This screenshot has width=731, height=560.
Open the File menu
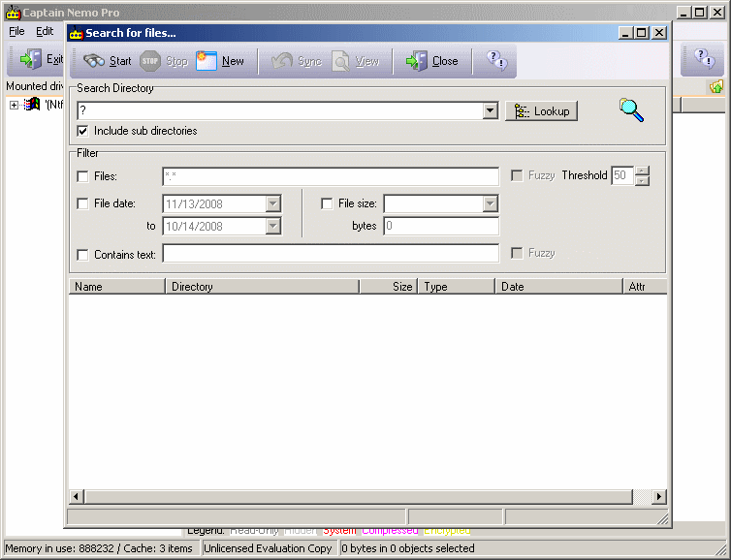pos(16,31)
